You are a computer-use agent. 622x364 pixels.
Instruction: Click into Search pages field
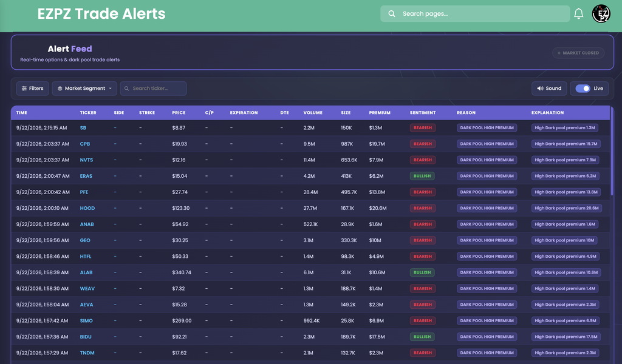click(x=475, y=14)
